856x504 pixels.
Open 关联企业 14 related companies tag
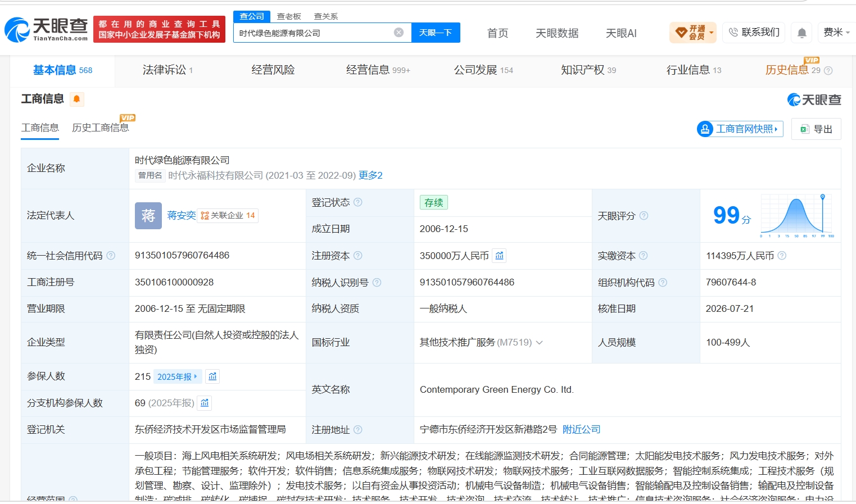tap(228, 216)
